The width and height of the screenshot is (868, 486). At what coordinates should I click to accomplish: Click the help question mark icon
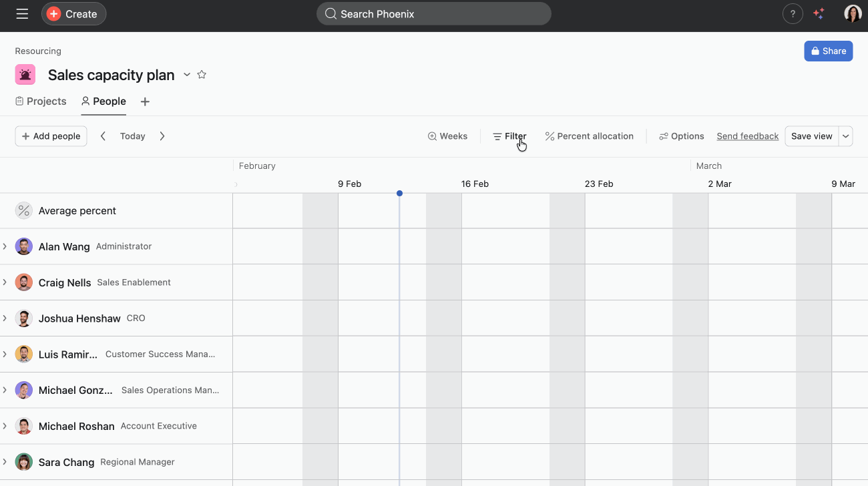point(793,14)
